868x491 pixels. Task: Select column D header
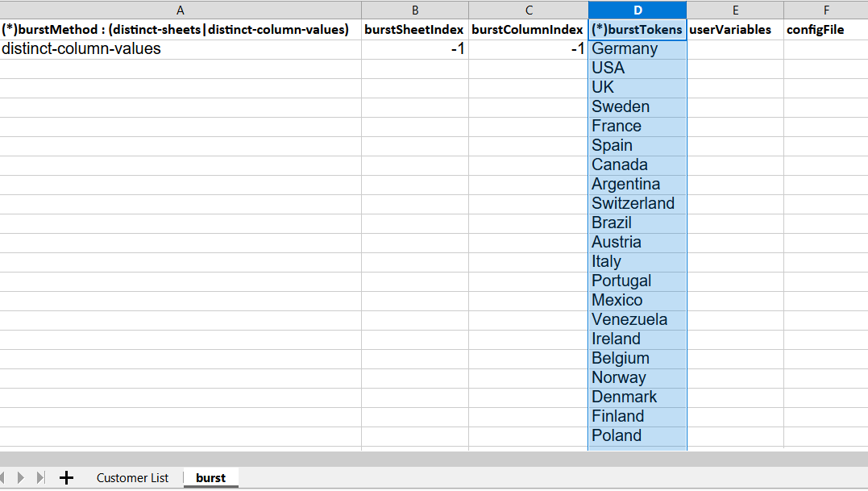[638, 10]
